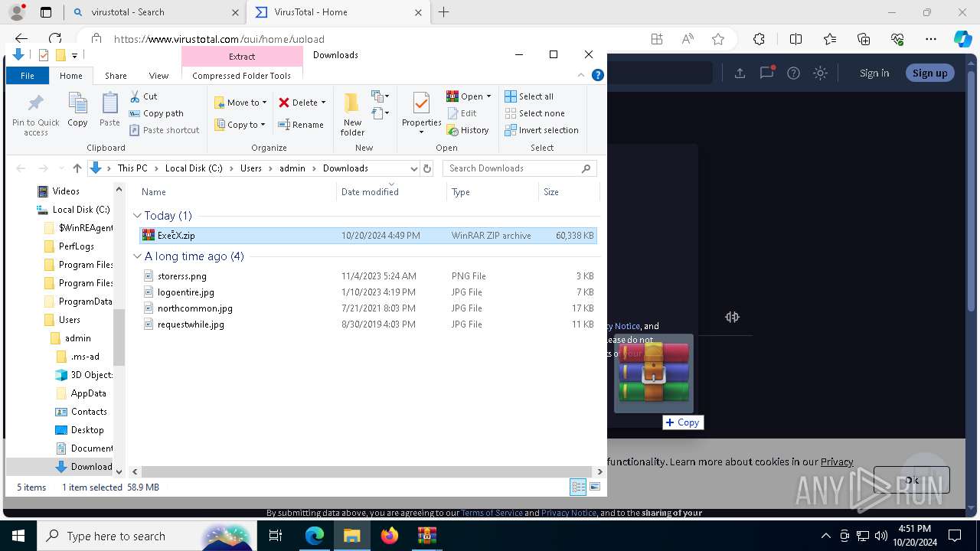
Task: Open Delete dropdown arrow
Action: pos(323,103)
